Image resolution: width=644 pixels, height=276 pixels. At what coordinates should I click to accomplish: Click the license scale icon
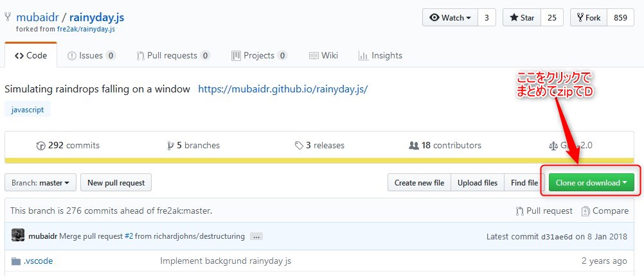[x=553, y=146]
